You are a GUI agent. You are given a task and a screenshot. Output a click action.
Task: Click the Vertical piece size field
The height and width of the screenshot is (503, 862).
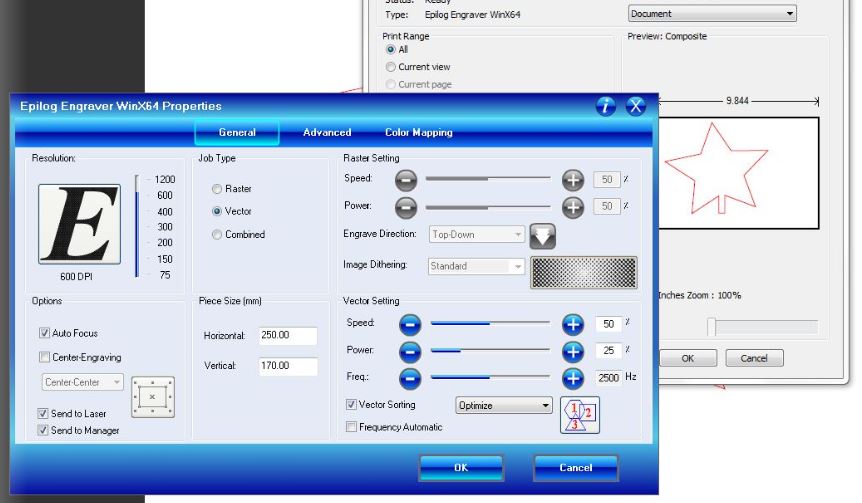coord(288,366)
